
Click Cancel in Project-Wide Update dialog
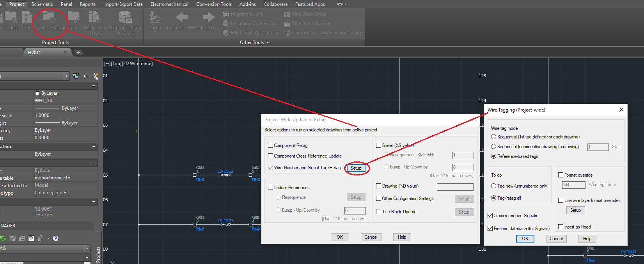(x=371, y=237)
